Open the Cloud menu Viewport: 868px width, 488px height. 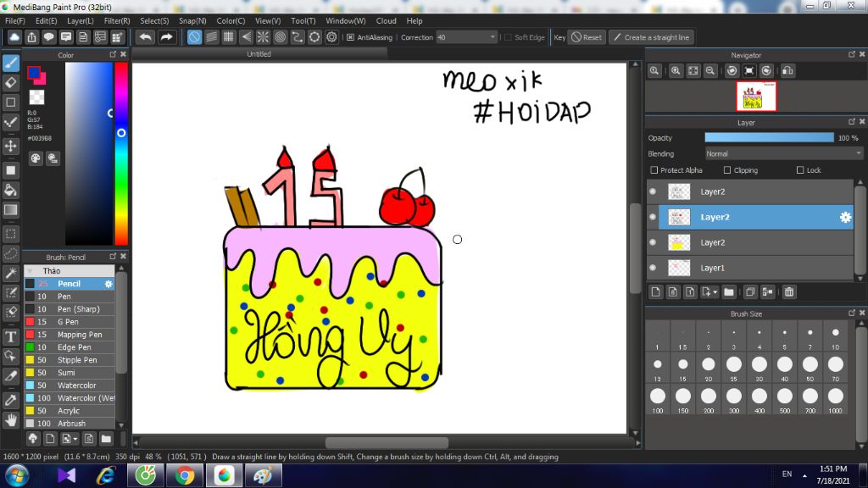386,20
